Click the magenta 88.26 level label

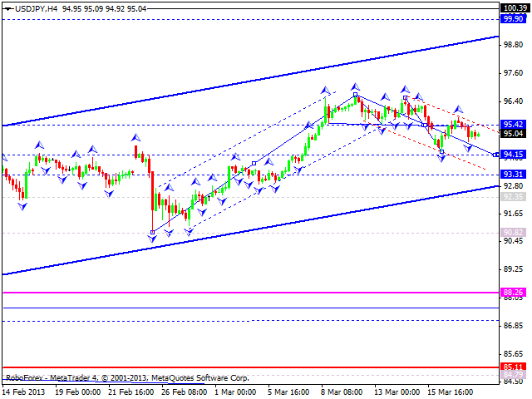point(514,292)
